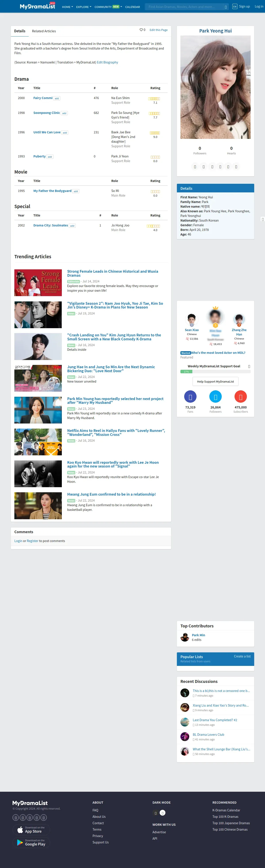This screenshot has width=265, height=868.
Task: Click the MyDramaList logo in the footer
Action: coord(30,803)
